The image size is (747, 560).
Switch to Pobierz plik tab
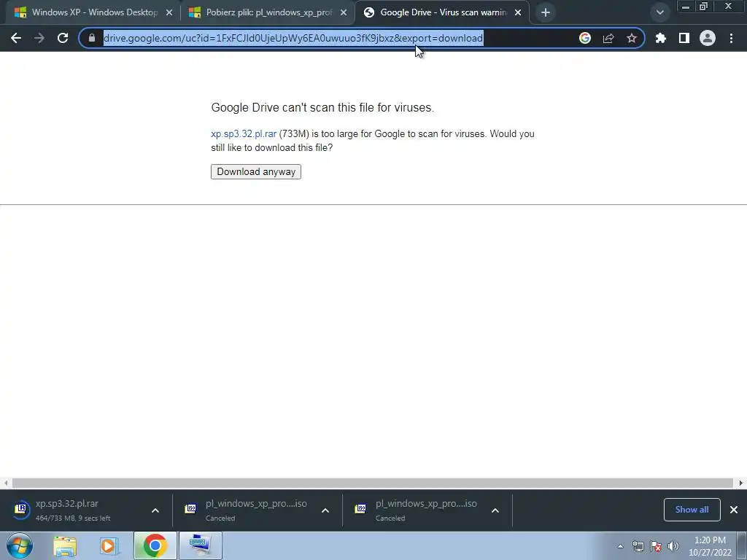[268, 12]
